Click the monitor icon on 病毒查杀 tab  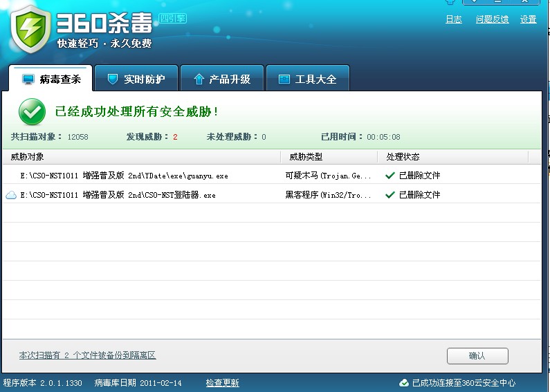click(x=28, y=79)
